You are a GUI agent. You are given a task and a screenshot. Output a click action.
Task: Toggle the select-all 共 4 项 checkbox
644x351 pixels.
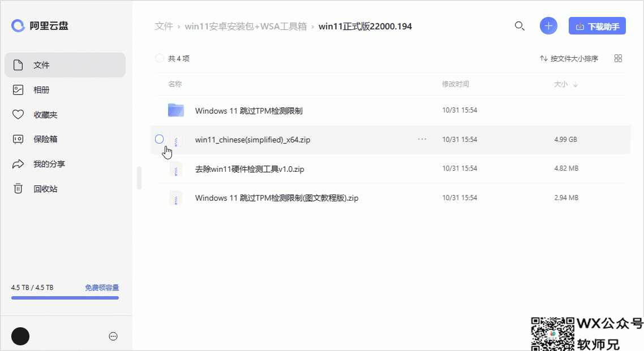[x=160, y=58]
